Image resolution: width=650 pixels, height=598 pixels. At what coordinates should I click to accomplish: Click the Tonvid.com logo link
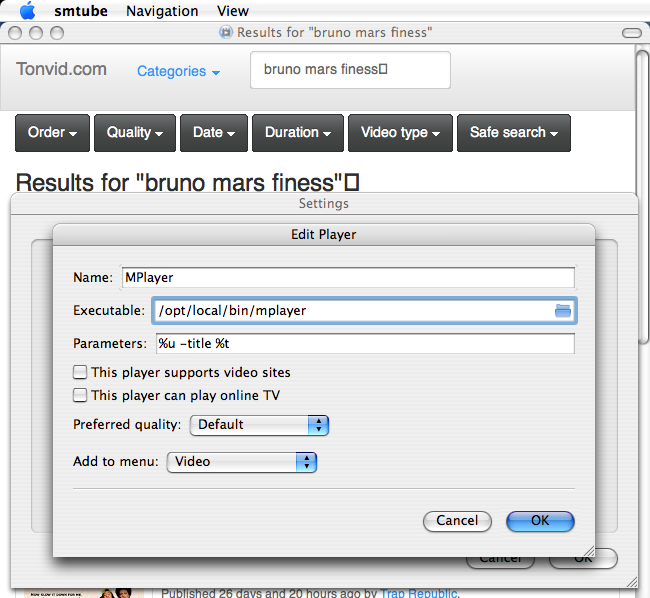(61, 69)
